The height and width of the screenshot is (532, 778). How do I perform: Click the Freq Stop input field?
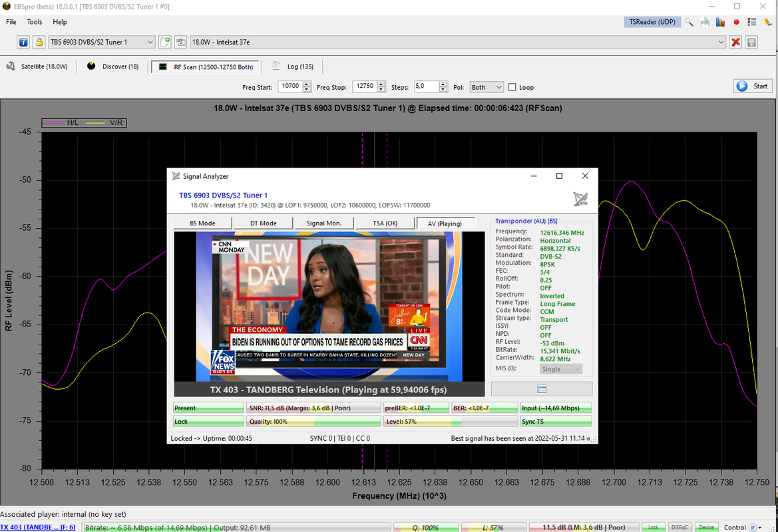point(365,86)
